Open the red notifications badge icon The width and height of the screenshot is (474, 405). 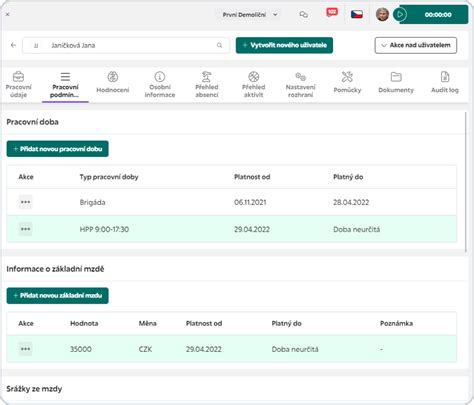point(332,13)
